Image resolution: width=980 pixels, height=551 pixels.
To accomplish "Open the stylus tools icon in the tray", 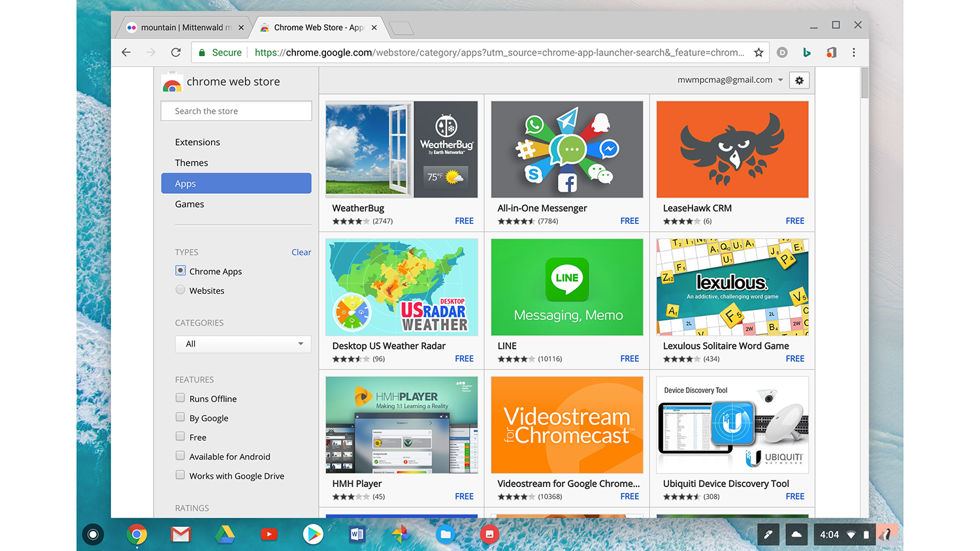I will [768, 534].
